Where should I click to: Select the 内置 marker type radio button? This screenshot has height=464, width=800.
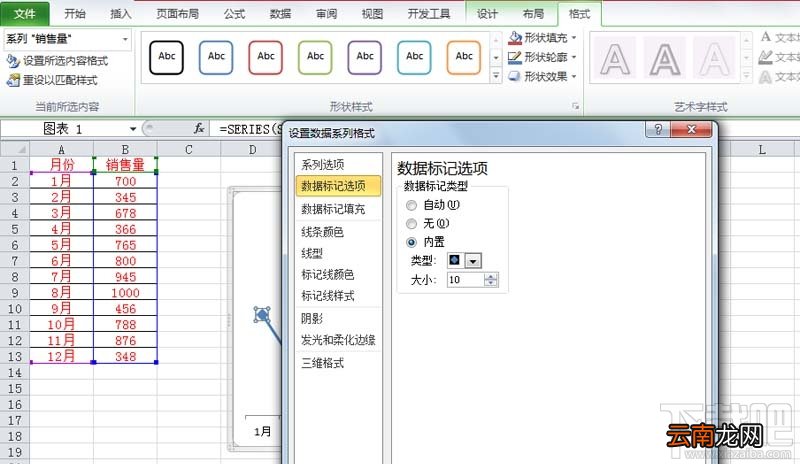[x=411, y=242]
